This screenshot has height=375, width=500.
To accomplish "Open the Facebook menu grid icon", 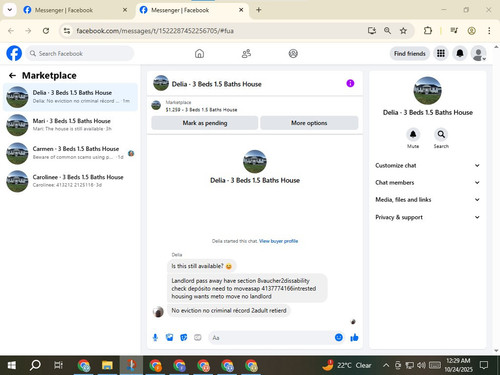I will click(x=441, y=53).
